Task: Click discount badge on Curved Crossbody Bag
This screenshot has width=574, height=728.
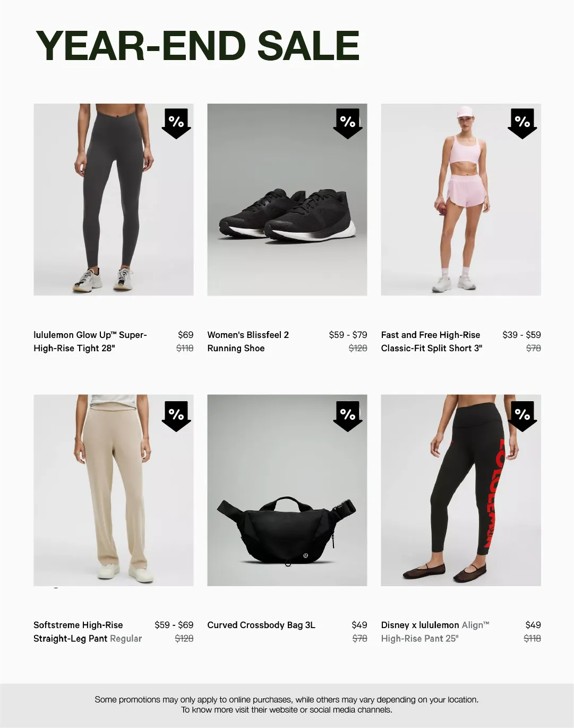Action: pyautogui.click(x=348, y=416)
